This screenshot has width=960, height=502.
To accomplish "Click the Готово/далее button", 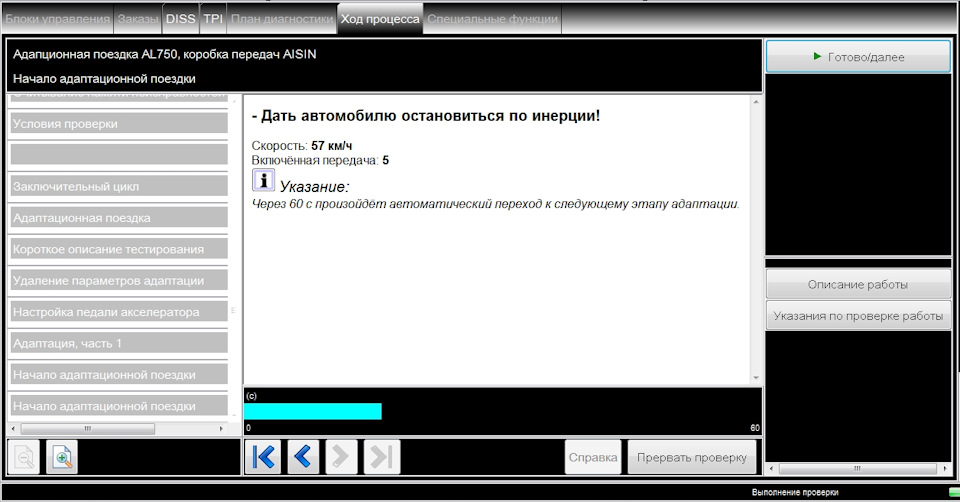I will (858, 57).
